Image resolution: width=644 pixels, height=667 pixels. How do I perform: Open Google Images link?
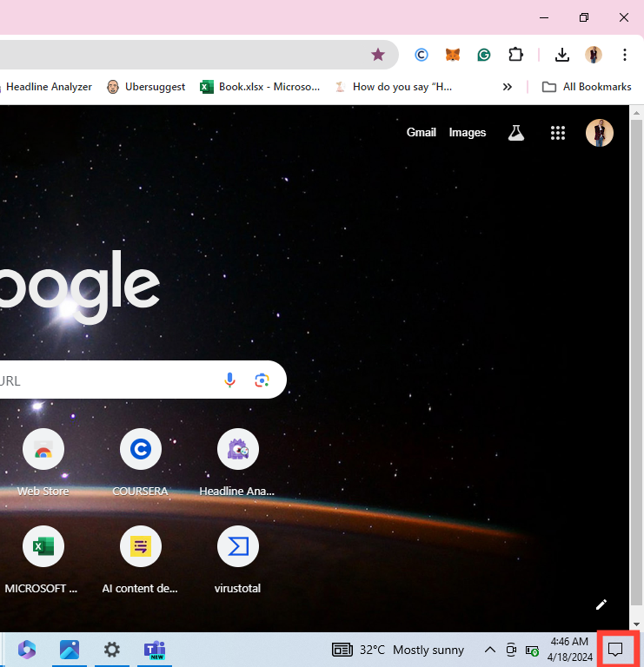pos(467,132)
